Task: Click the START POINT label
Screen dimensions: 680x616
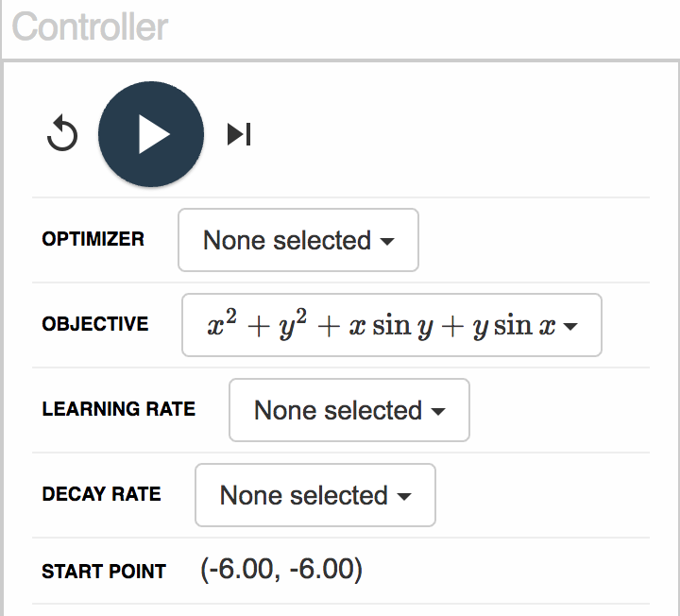Action: pyautogui.click(x=104, y=572)
